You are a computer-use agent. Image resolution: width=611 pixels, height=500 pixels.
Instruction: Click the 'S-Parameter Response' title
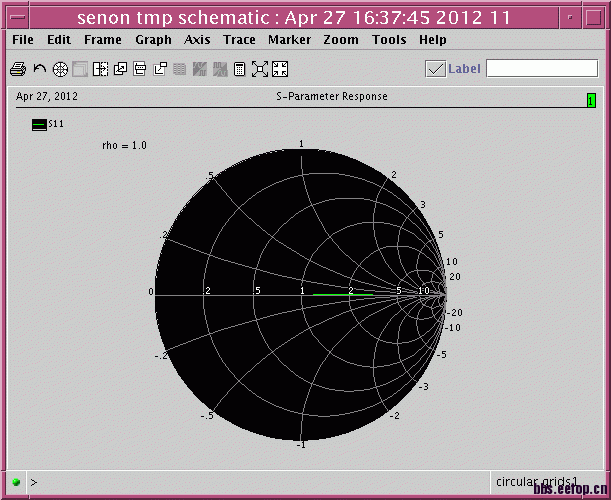click(332, 96)
